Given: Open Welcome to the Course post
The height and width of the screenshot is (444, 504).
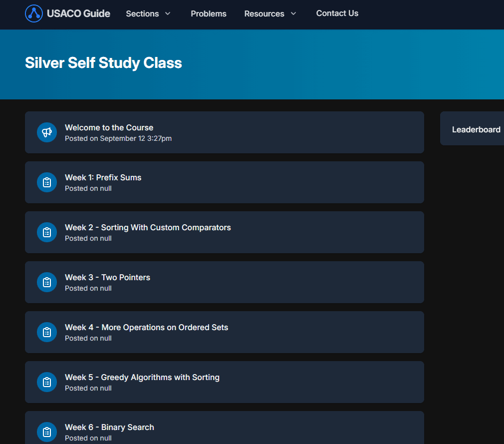Looking at the screenshot, I should click(x=109, y=127).
